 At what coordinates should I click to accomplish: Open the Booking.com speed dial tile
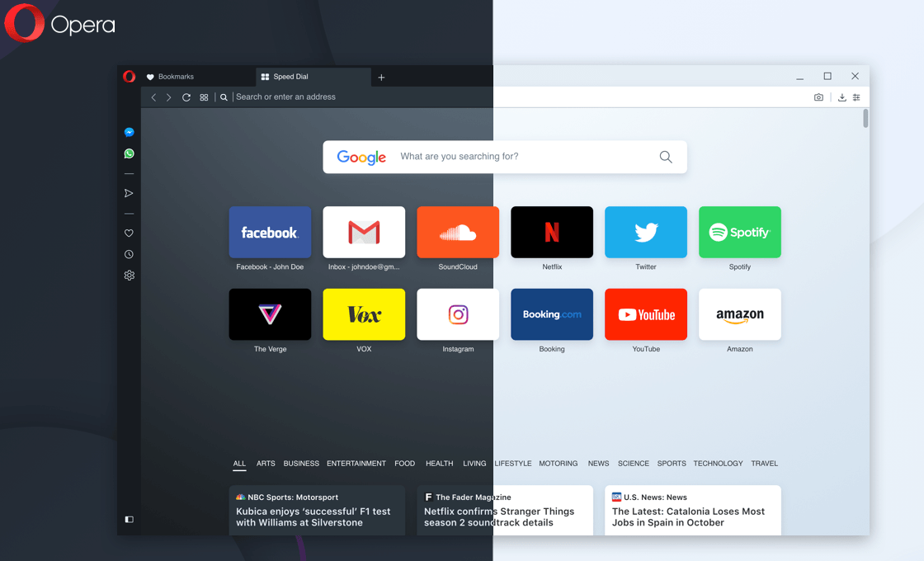coord(552,314)
